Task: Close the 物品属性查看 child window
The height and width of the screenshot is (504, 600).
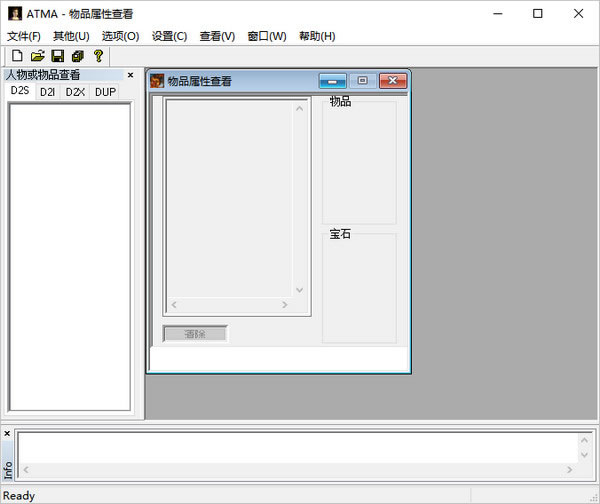Action: [x=393, y=81]
